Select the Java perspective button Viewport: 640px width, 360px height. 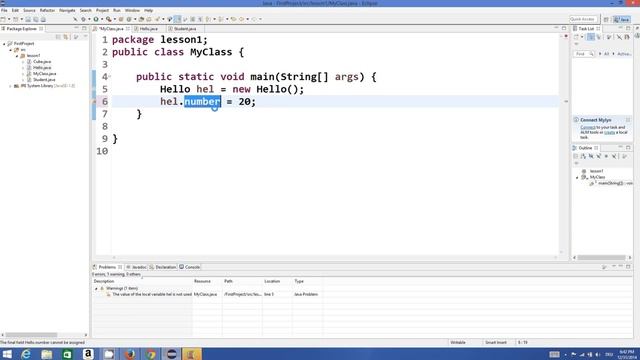tap(622, 19)
